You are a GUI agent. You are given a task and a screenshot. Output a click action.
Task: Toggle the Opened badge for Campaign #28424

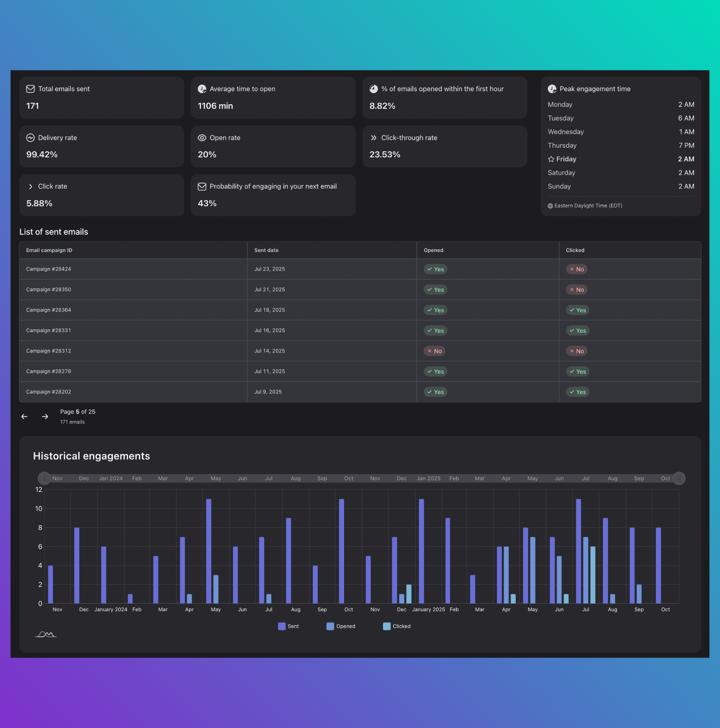435,269
